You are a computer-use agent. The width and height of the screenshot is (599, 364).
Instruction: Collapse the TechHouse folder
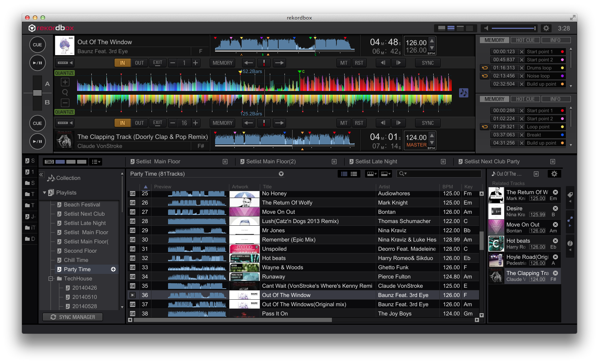click(x=50, y=278)
